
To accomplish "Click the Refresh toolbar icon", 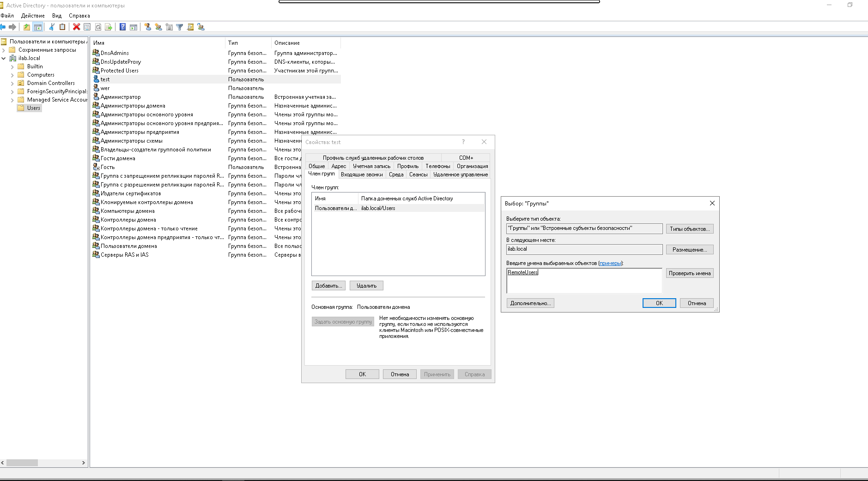I will tap(98, 27).
